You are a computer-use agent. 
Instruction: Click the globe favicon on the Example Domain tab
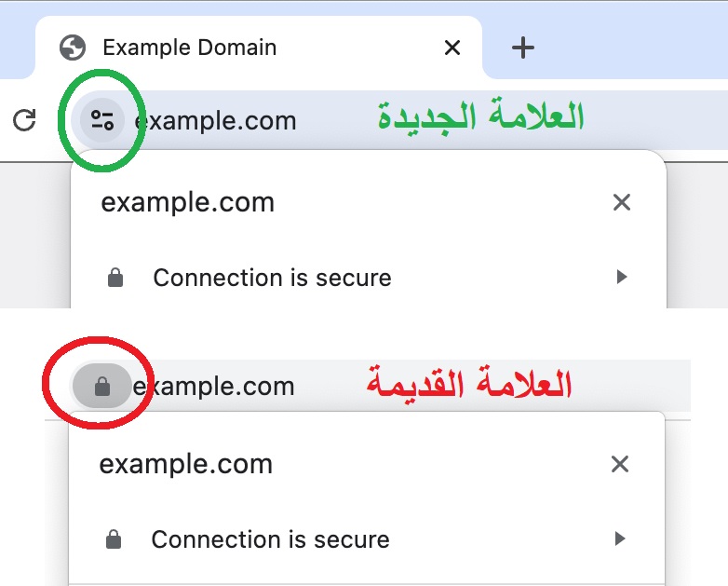pos(72,47)
